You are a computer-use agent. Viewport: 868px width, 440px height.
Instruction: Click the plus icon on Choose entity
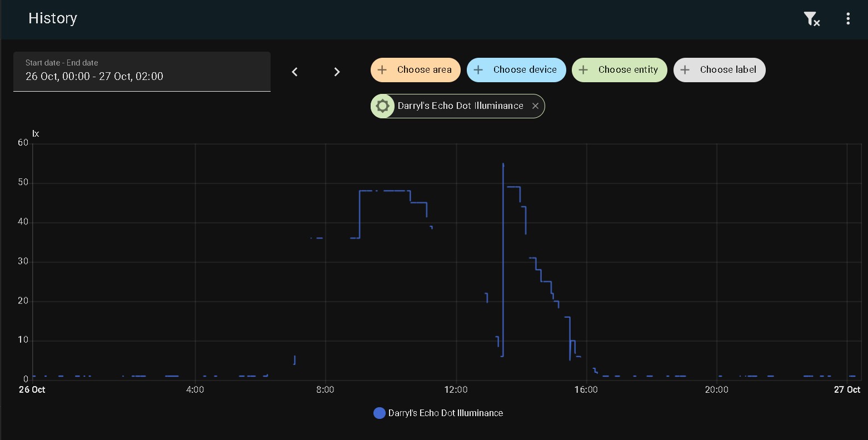(583, 70)
